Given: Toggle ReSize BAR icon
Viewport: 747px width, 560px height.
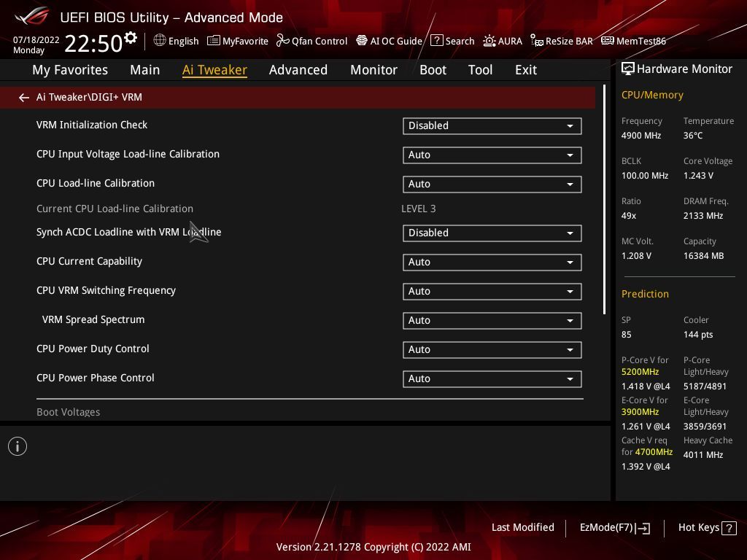Looking at the screenshot, I should point(536,41).
